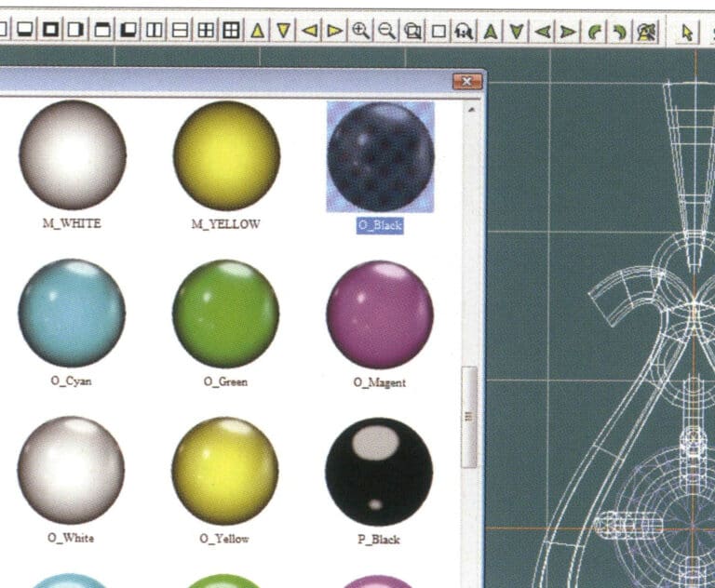The image size is (715, 588).
Task: Click the 'O_Yellow' label
Action: (x=224, y=539)
